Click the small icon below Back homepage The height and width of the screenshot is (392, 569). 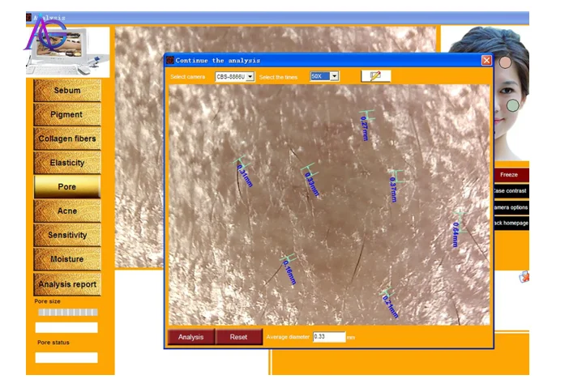(524, 277)
